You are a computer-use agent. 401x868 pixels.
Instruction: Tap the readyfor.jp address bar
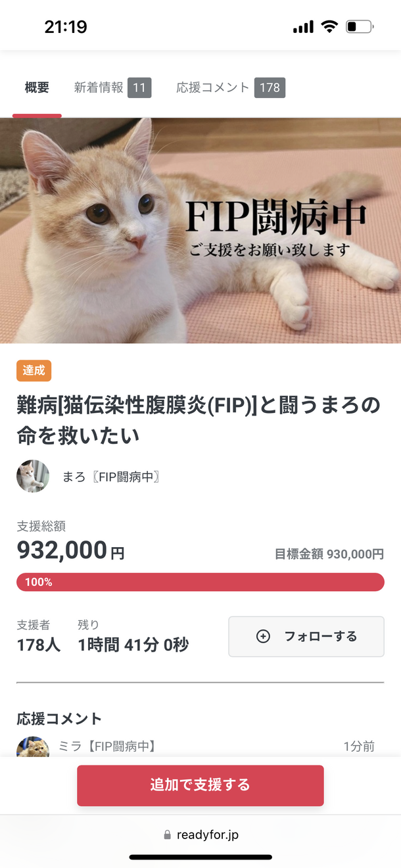pyautogui.click(x=200, y=835)
